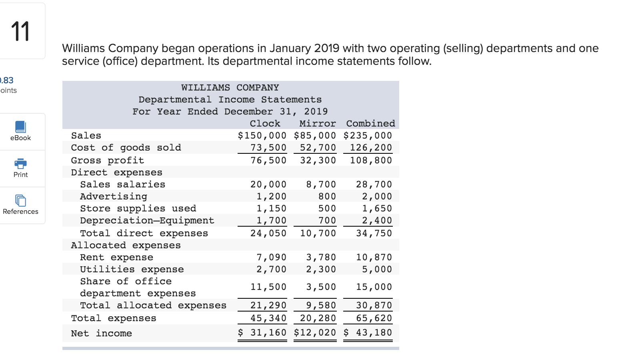Image resolution: width=644 pixels, height=358 pixels.
Task: Click Combined sales salaries 28,700
Action: (x=374, y=184)
